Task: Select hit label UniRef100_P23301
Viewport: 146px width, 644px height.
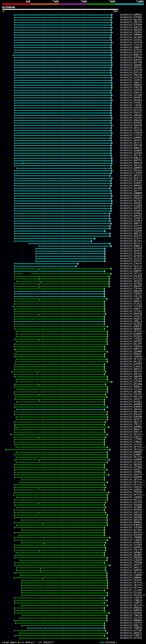Action: [x=131, y=311]
